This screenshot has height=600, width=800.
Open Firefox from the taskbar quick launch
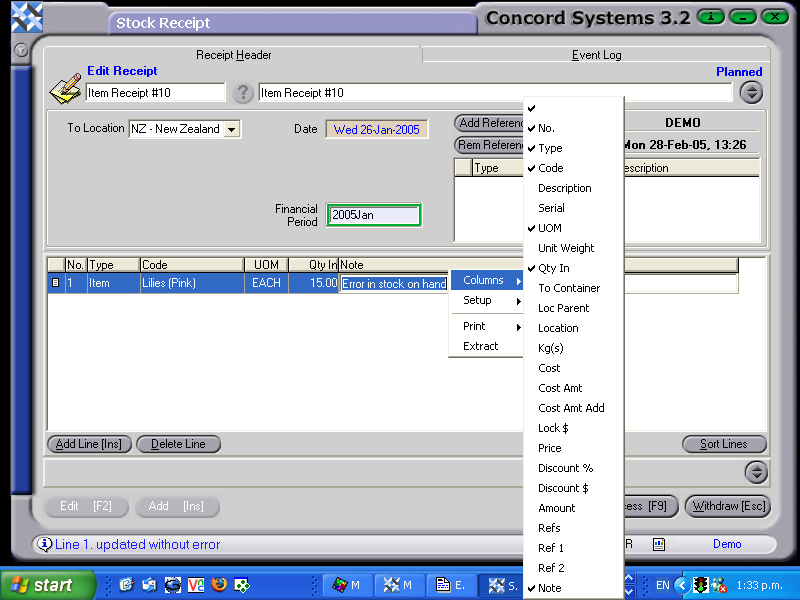coord(218,585)
